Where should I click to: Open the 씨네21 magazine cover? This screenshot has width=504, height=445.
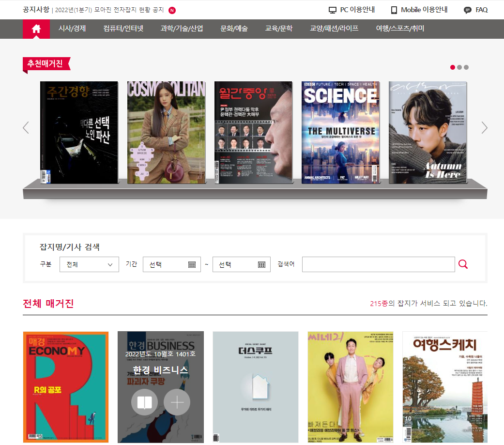(x=351, y=387)
